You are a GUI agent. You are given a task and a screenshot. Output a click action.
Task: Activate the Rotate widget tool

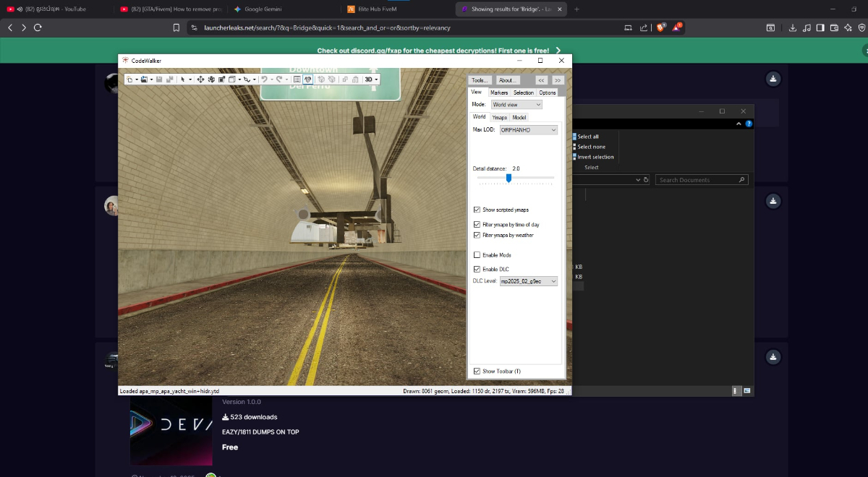click(211, 79)
